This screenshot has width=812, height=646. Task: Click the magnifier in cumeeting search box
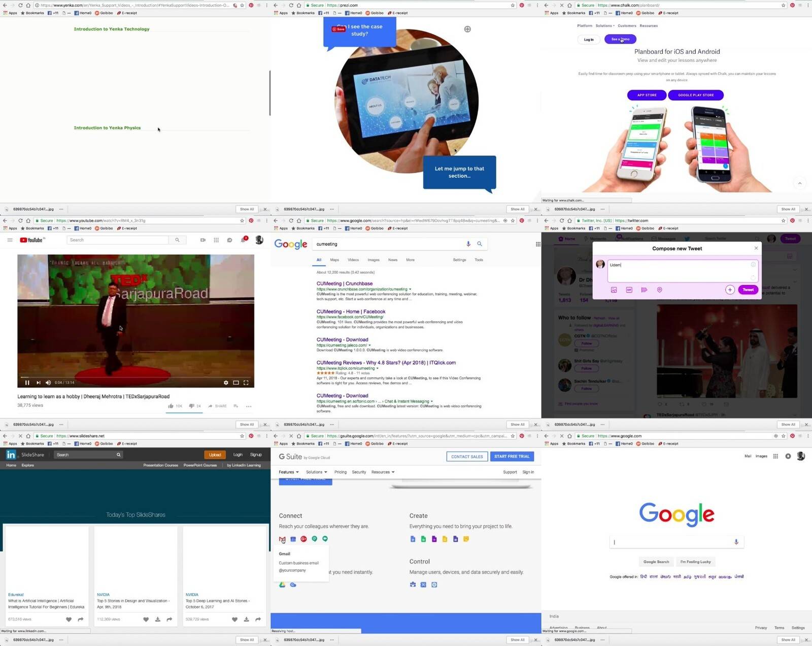pos(480,244)
